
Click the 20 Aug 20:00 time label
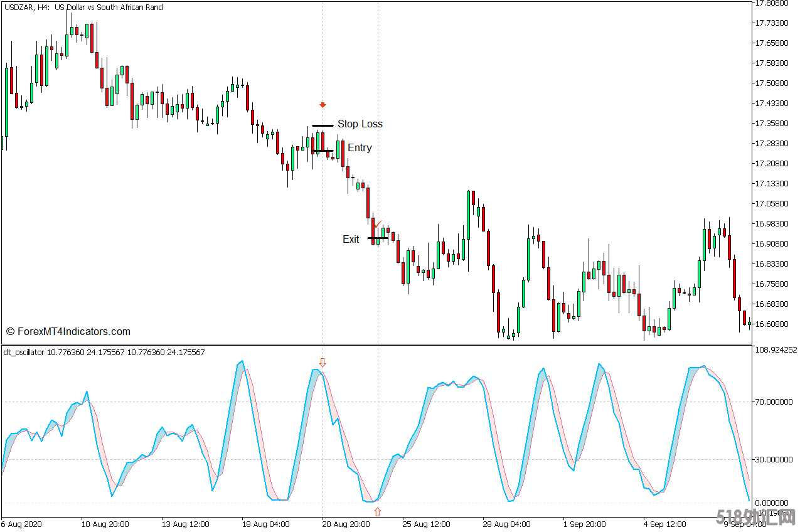click(345, 524)
